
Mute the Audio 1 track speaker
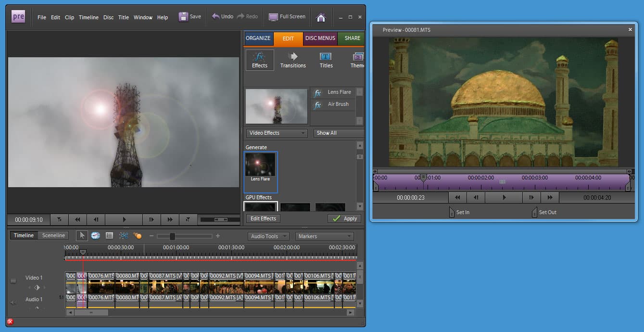tap(13, 302)
